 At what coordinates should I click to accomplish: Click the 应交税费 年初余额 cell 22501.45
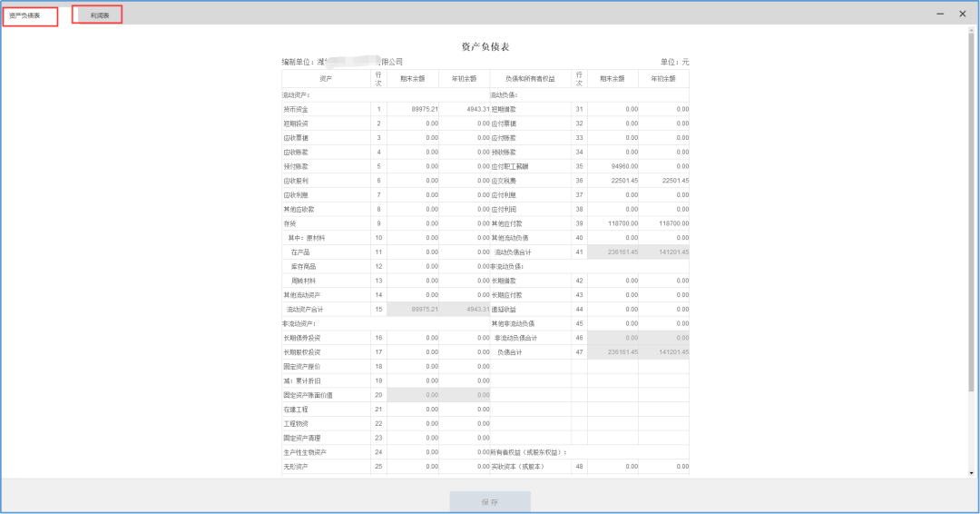coord(663,181)
